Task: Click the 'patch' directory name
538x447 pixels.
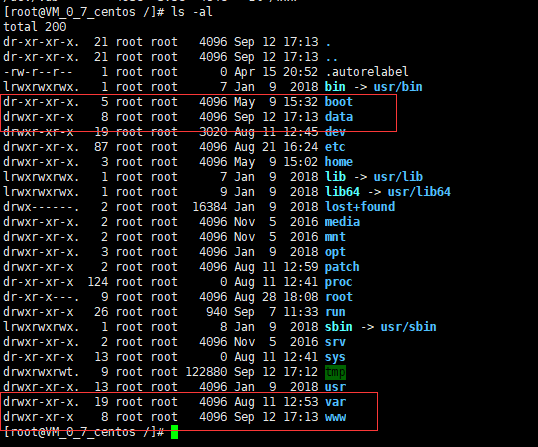Action: point(342,267)
